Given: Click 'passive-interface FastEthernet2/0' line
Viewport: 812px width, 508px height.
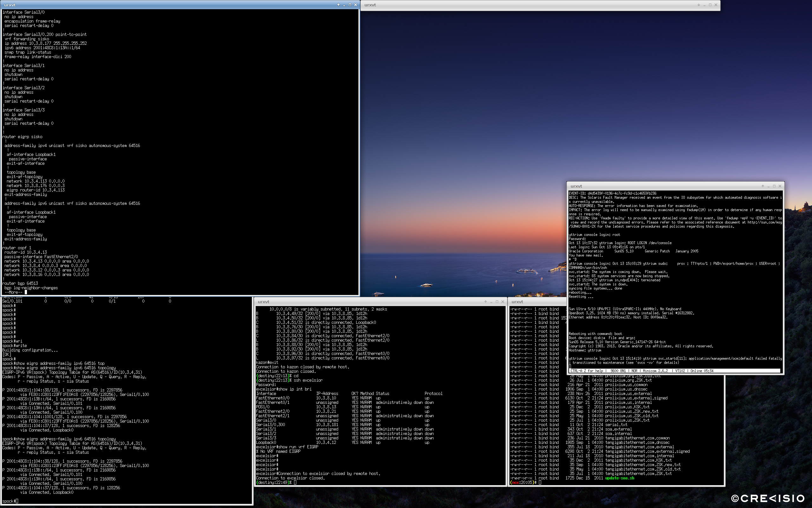Looking at the screenshot, I should 41,257.
